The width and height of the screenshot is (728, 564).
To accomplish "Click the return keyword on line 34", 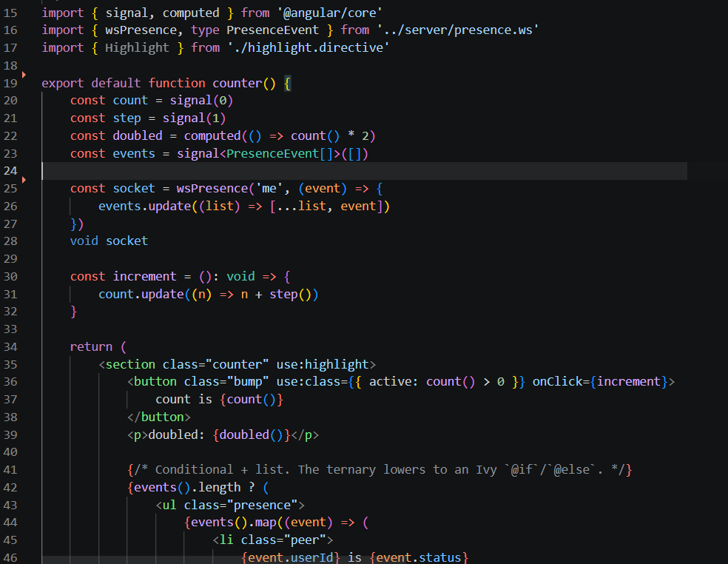I will click(91, 347).
